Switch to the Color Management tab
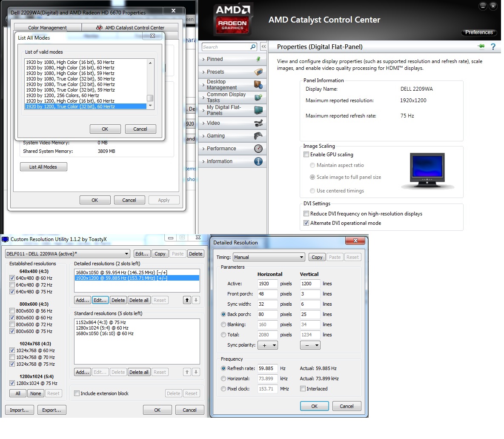This screenshot has width=504, height=439. tap(48, 28)
